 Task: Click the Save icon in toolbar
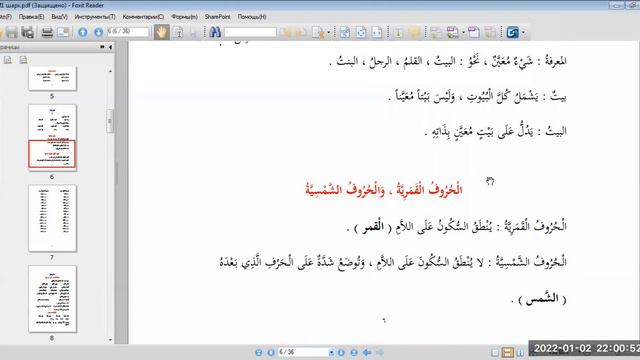tap(11, 32)
